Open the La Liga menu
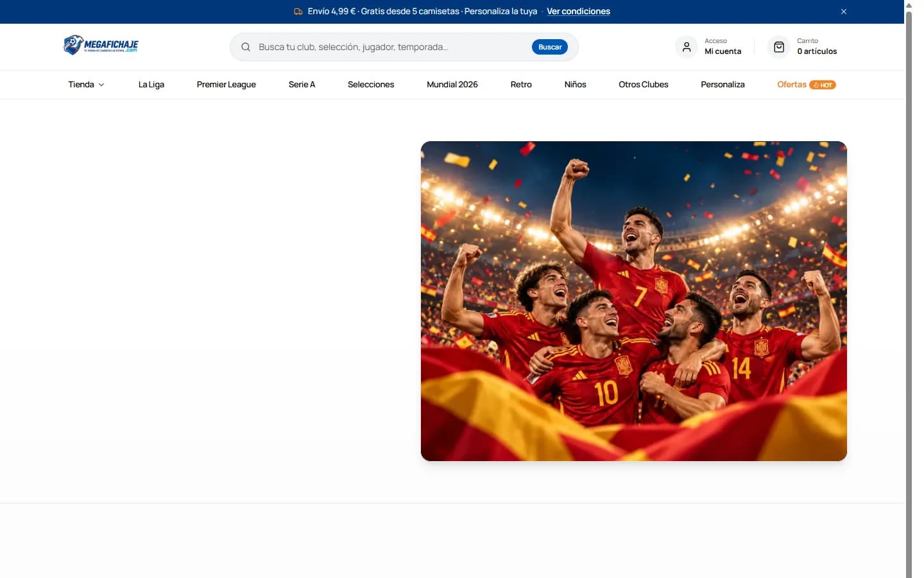 click(151, 85)
